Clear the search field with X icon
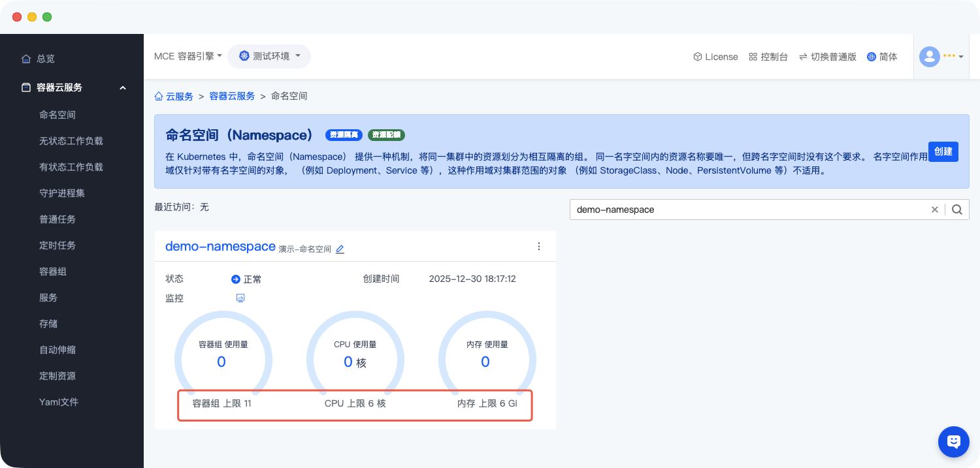The height and width of the screenshot is (468, 980). coord(934,210)
